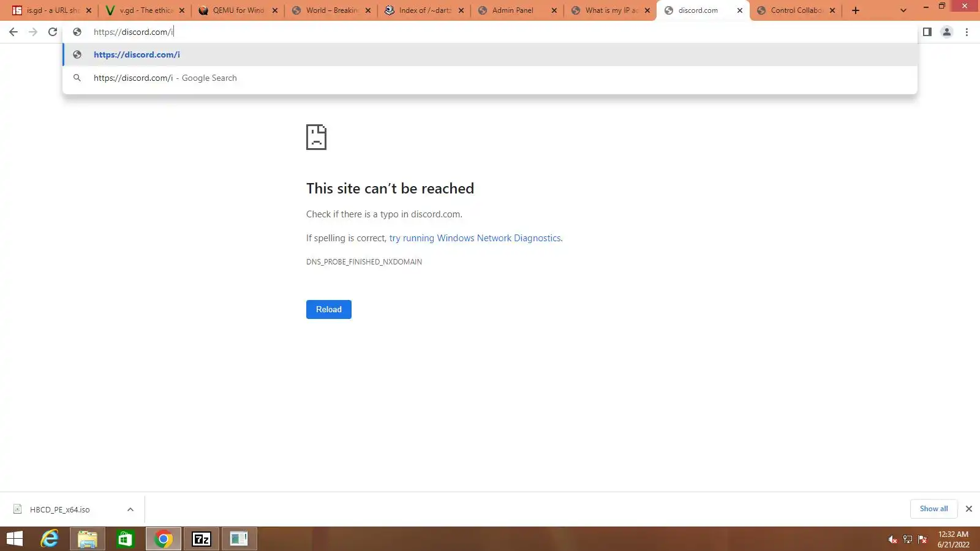Open the Chrome profile menu

[947, 32]
